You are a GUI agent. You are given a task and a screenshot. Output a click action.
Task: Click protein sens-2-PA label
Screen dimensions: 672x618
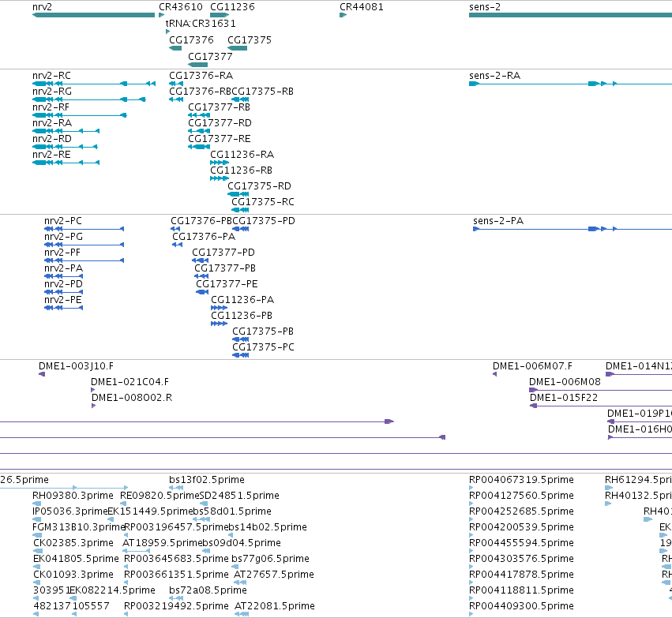coord(498,221)
